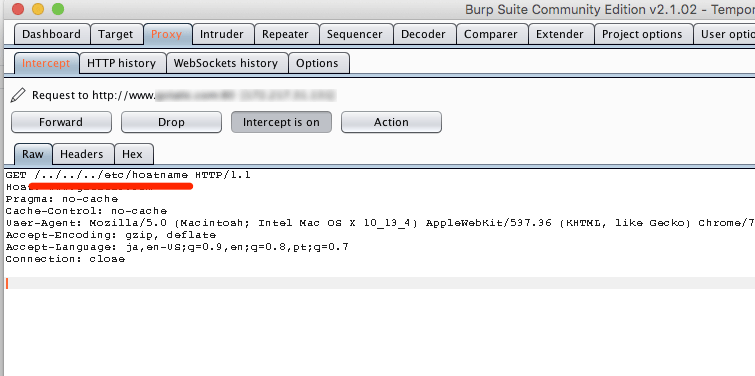
Task: Click the Request to http://www. label text
Action: click(93, 95)
